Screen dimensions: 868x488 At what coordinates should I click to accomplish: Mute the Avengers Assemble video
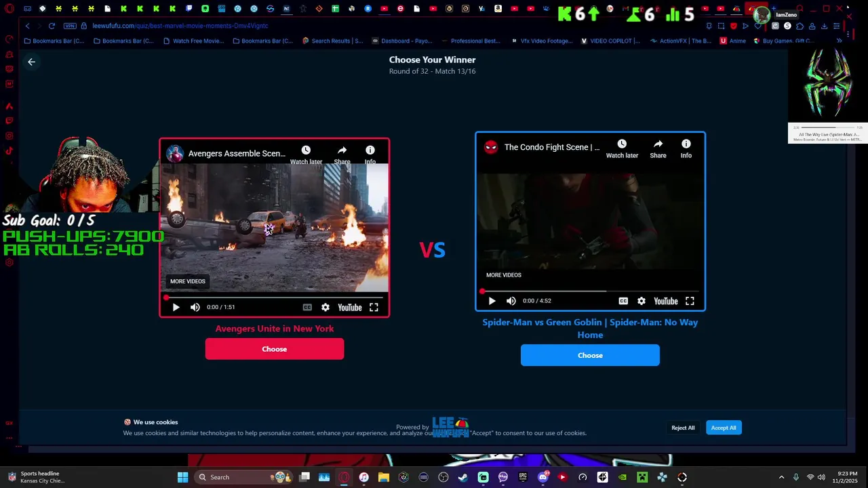pos(195,307)
